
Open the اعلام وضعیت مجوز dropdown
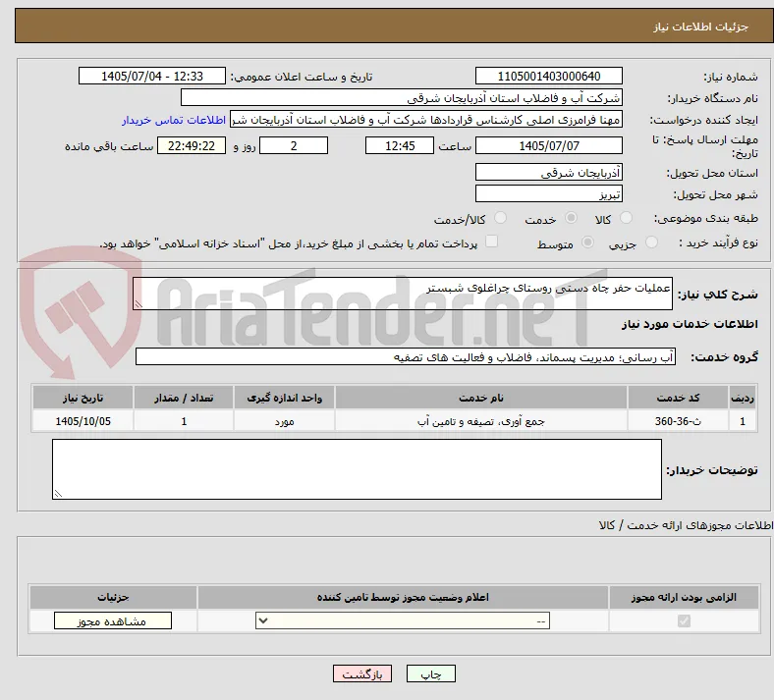click(x=403, y=620)
